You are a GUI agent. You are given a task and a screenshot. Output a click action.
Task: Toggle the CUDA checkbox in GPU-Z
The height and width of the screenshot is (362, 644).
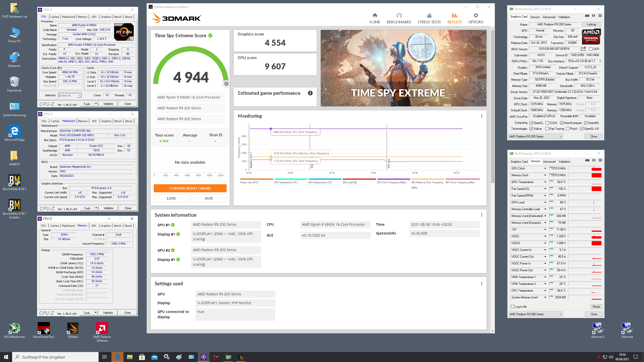pyautogui.click(x=547, y=123)
